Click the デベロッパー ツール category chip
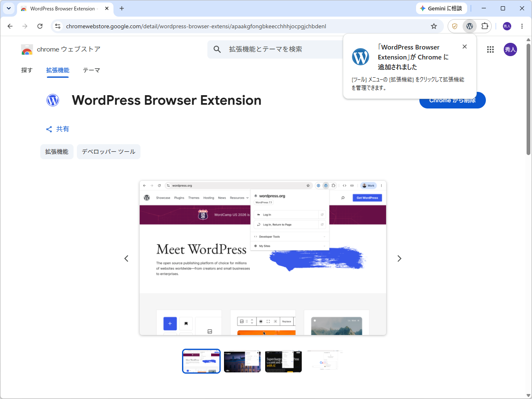 (108, 152)
